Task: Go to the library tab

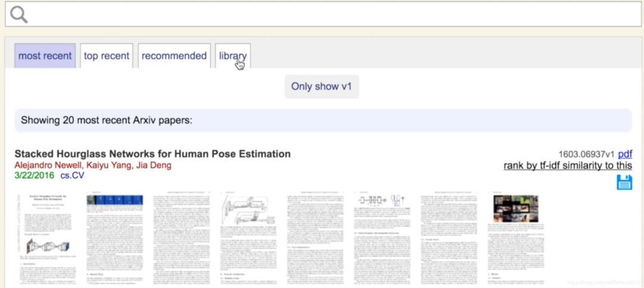Action: (232, 56)
